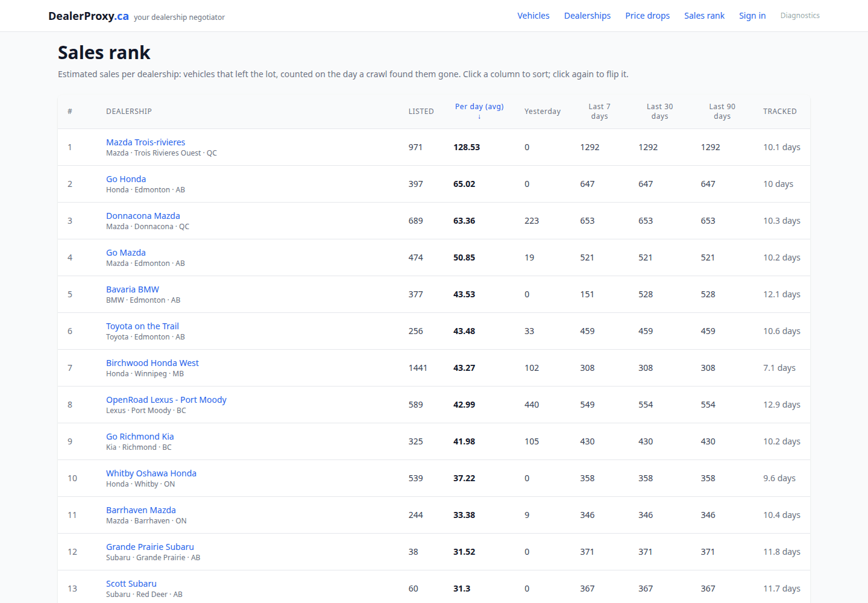Sort by the Last 30 days column

[x=659, y=112]
